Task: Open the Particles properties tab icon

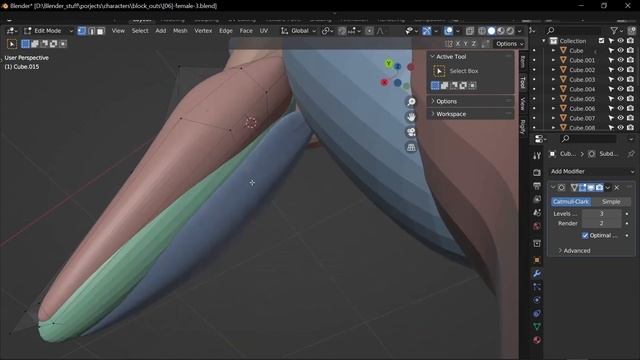Action: point(537,287)
